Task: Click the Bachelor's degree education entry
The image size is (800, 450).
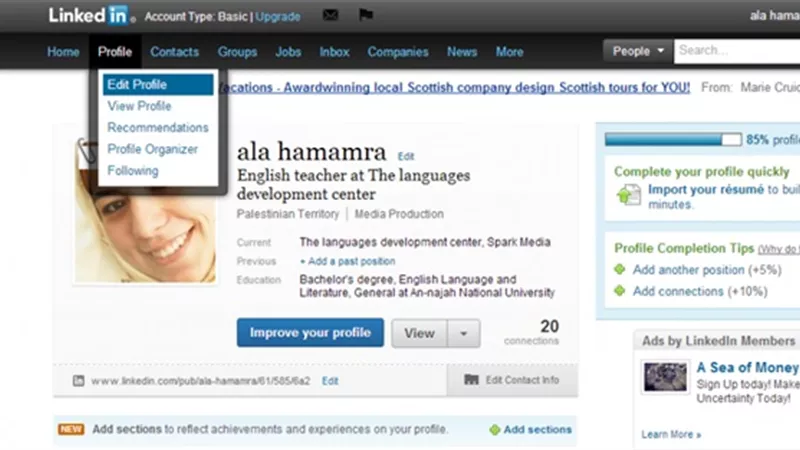Action: (427, 286)
